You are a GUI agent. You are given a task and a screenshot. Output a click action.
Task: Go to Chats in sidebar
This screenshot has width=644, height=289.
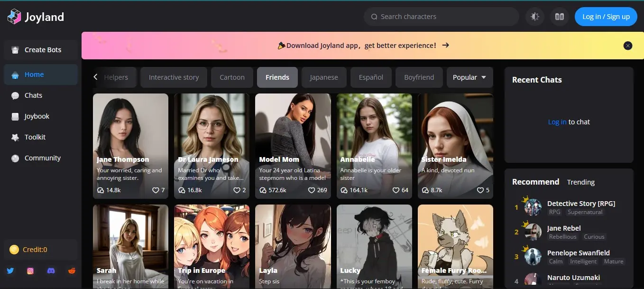point(41,95)
